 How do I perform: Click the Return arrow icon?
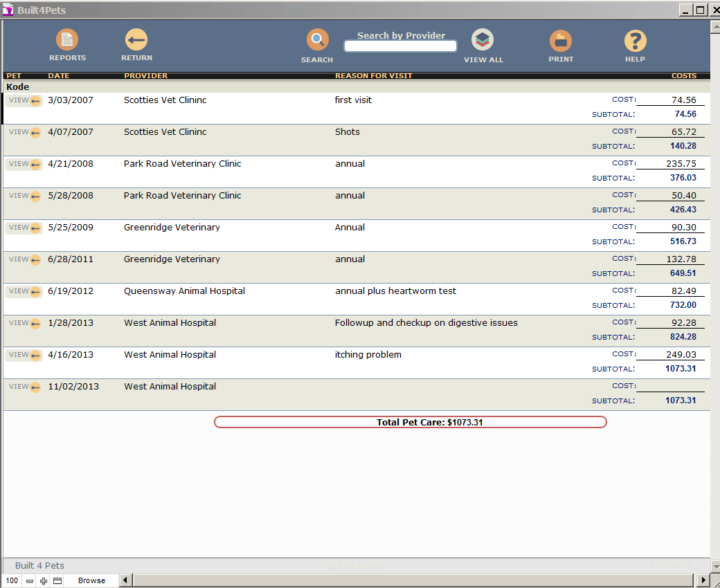tap(136, 40)
